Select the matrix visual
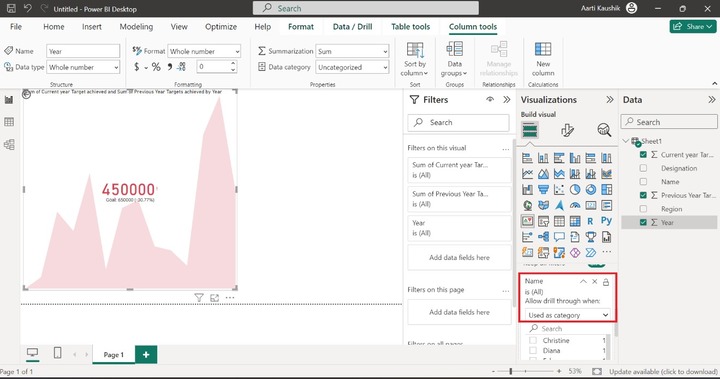The height and width of the screenshot is (379, 720). [x=575, y=221]
